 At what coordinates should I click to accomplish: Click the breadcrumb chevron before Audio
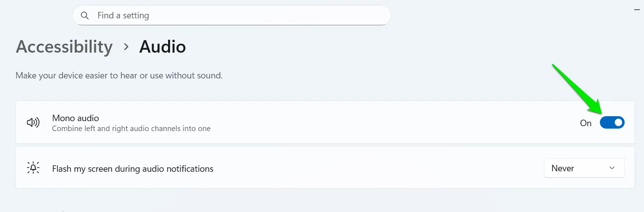(x=126, y=47)
